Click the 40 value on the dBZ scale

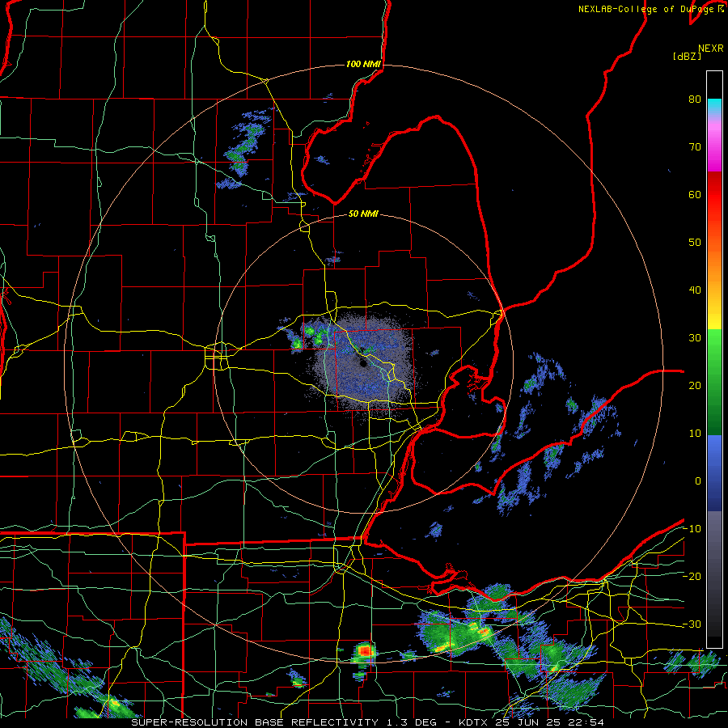click(x=695, y=290)
